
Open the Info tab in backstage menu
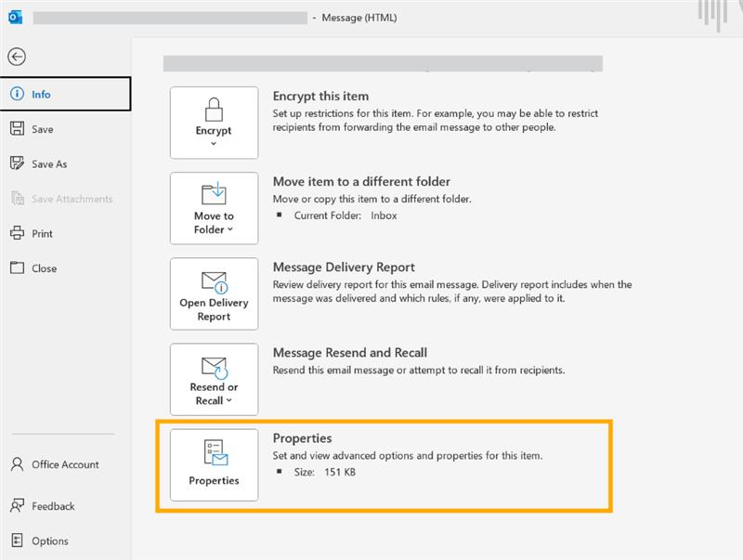click(x=65, y=94)
